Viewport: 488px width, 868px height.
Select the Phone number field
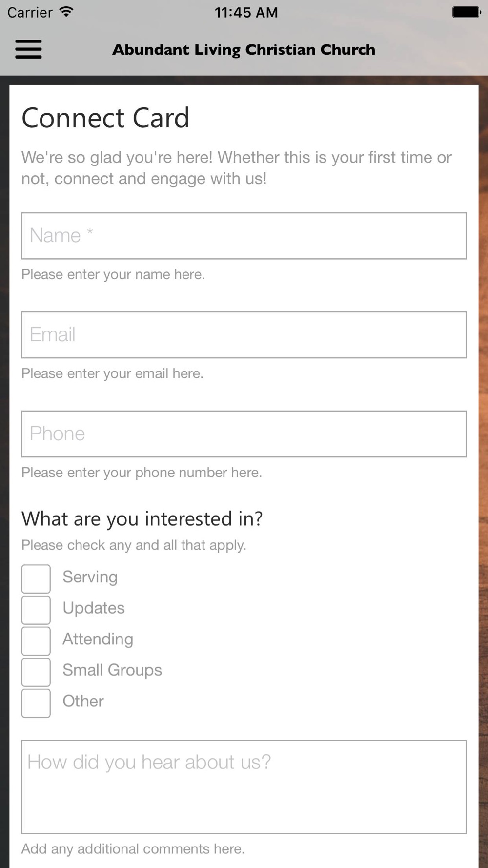[x=244, y=434]
